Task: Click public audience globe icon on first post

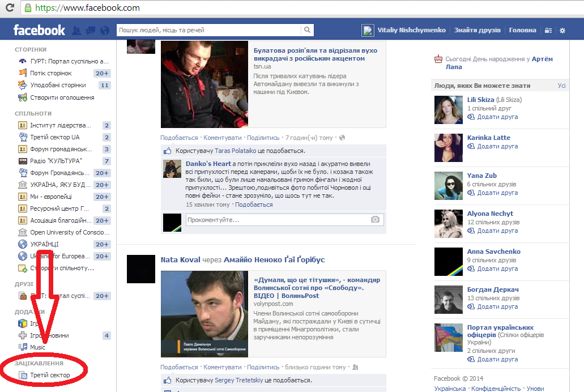Action: click(342, 138)
